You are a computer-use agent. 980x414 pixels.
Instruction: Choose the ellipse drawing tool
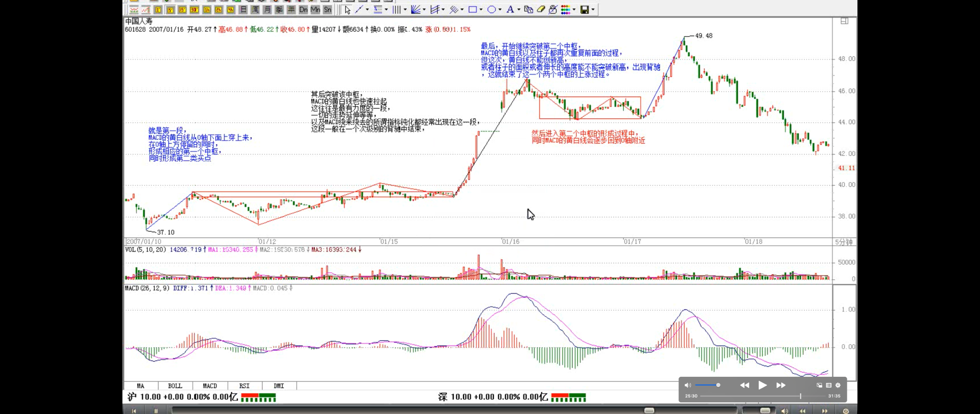[491, 10]
